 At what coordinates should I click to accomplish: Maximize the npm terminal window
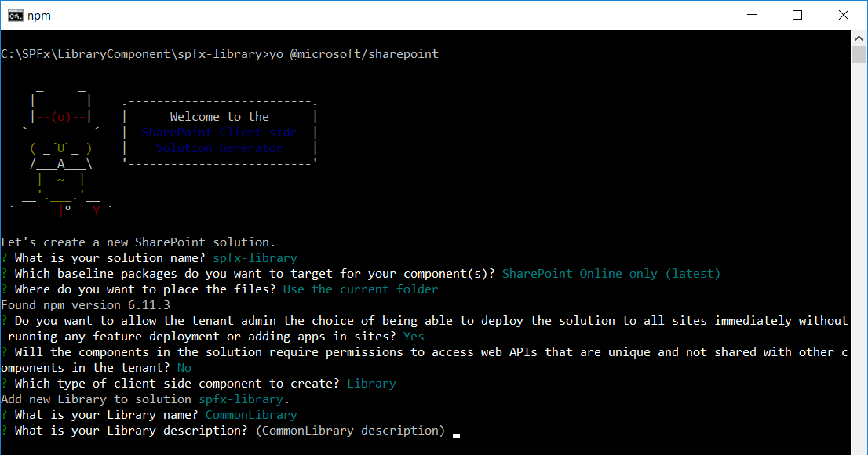(x=797, y=15)
